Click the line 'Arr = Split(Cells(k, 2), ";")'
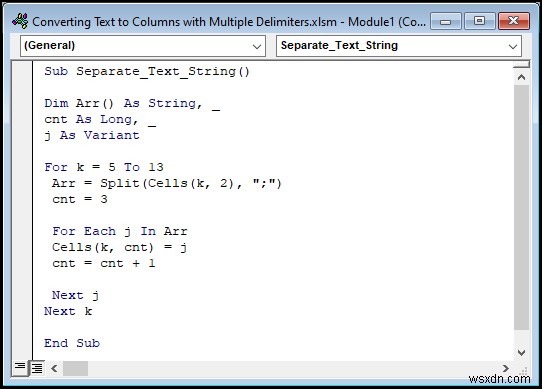542x389 pixels. tap(167, 183)
